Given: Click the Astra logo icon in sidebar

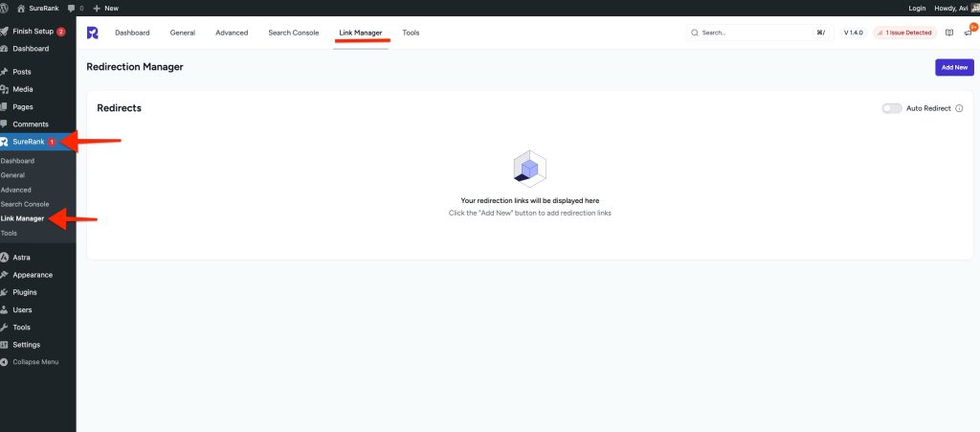Looking at the screenshot, I should (4, 258).
